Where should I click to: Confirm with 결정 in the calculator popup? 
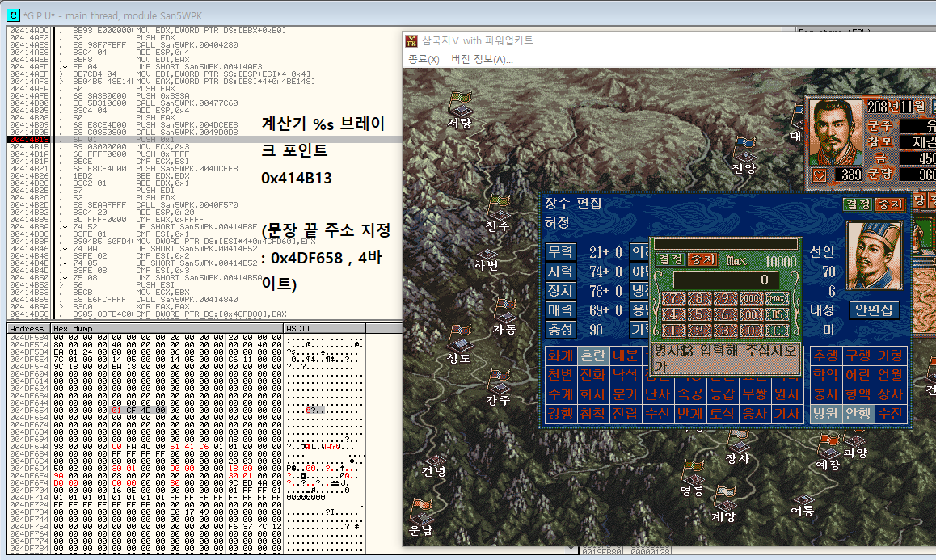coord(670,259)
